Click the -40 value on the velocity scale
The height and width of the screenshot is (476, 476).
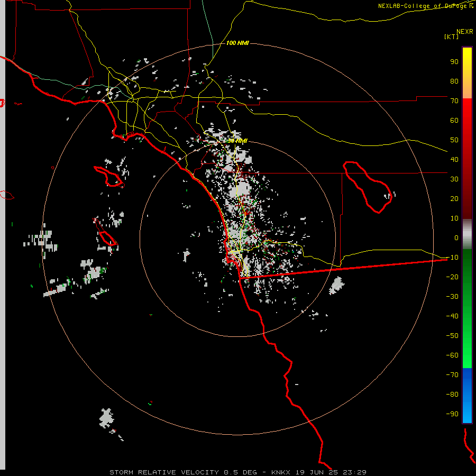(x=452, y=316)
